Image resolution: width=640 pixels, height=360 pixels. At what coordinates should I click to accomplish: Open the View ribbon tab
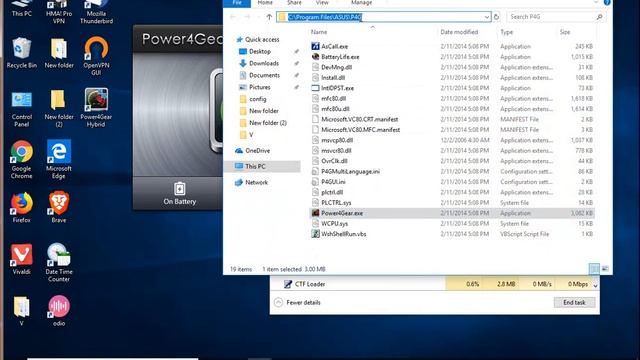(322, 3)
